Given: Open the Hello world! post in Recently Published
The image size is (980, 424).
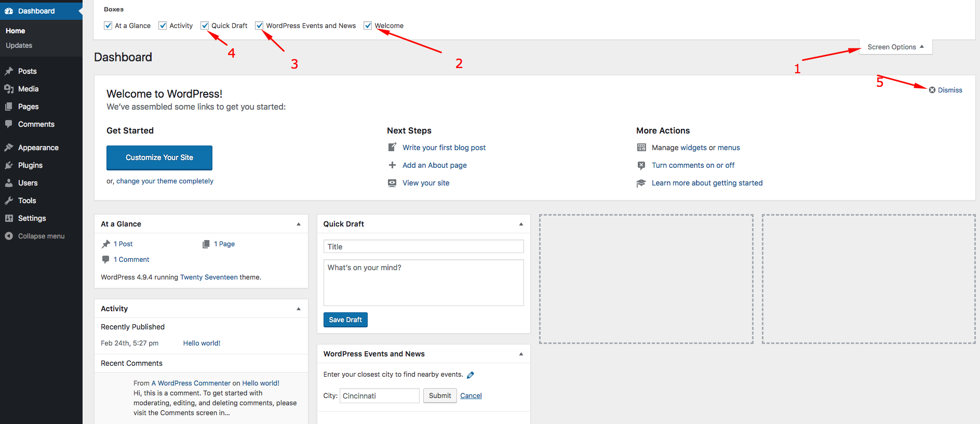Looking at the screenshot, I should pos(202,343).
